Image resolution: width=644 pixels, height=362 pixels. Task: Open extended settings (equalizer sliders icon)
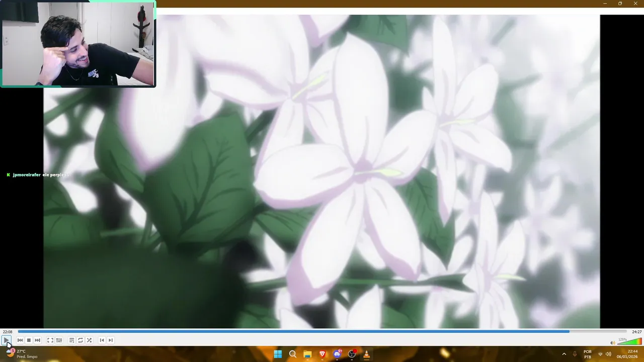59,340
